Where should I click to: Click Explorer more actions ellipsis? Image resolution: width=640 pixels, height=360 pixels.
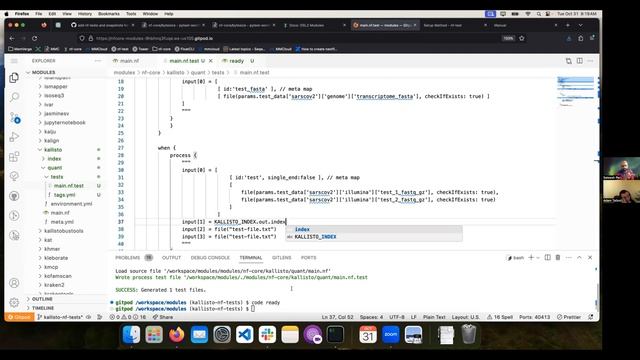[x=98, y=61]
